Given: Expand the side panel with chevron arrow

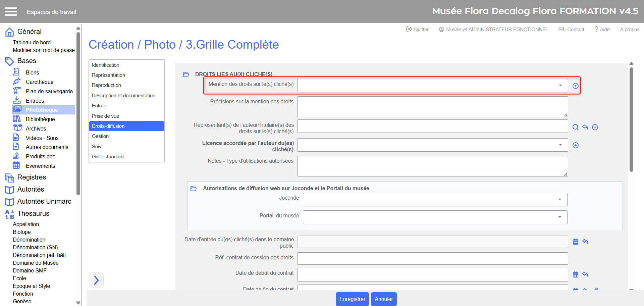Looking at the screenshot, I should (x=96, y=280).
